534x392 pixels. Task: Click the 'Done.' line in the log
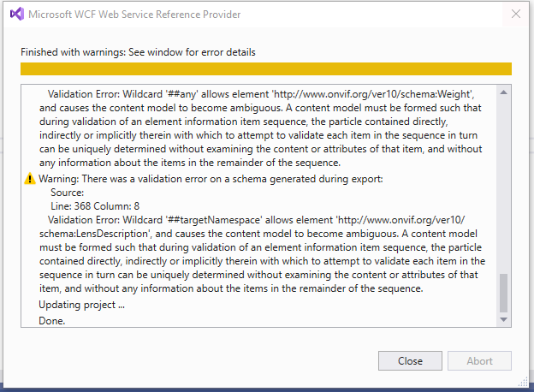click(x=52, y=320)
